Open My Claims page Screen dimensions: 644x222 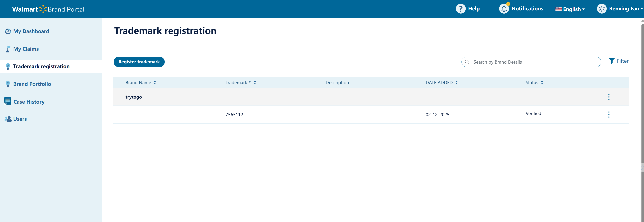point(26,49)
